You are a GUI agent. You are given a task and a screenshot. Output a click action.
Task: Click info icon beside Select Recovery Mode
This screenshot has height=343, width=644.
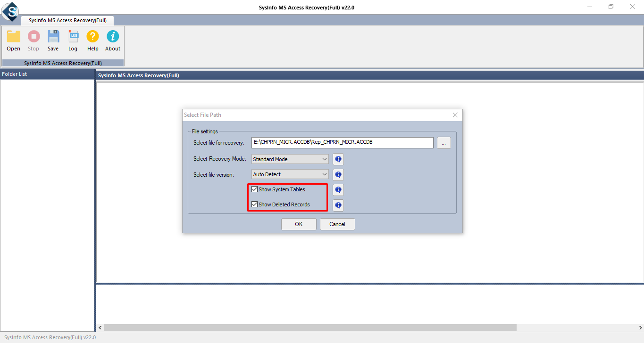(x=338, y=159)
